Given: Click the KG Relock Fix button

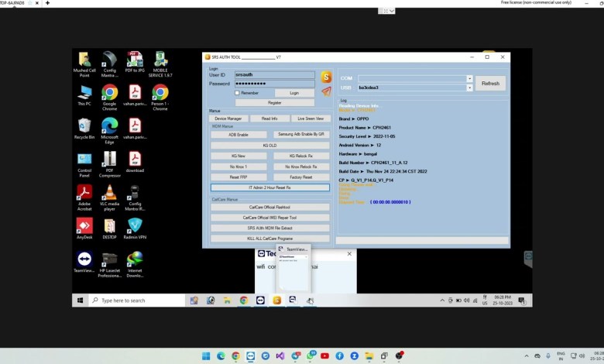Looking at the screenshot, I should [301, 156].
